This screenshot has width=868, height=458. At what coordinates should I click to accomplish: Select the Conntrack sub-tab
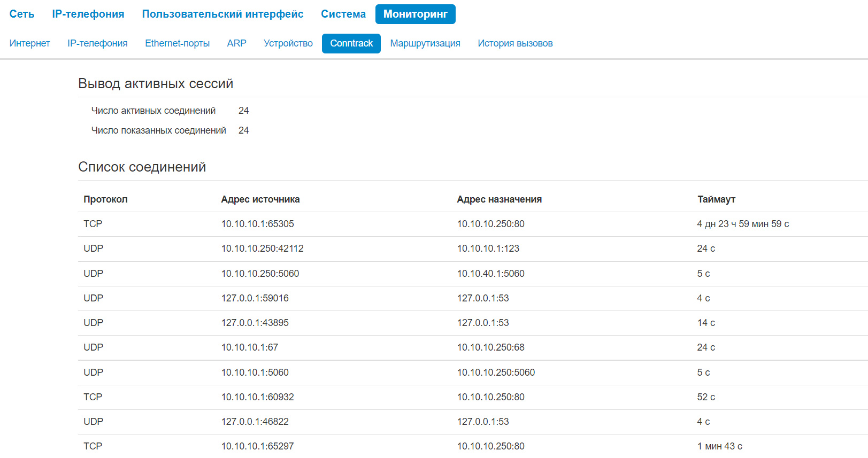tap(351, 43)
